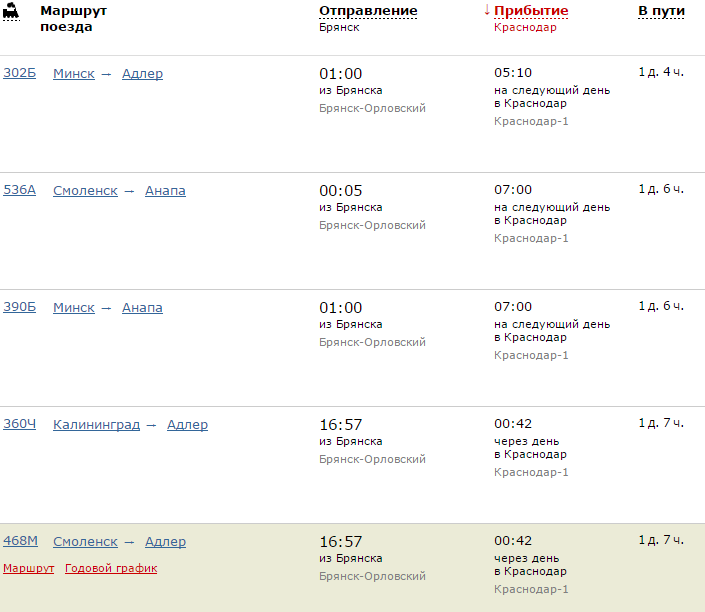The width and height of the screenshot is (705, 612).
Task: Sort by Отправление column header
Action: point(368,11)
